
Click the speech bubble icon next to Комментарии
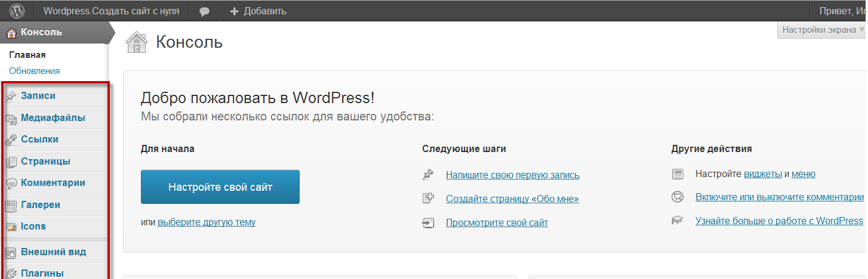[11, 183]
